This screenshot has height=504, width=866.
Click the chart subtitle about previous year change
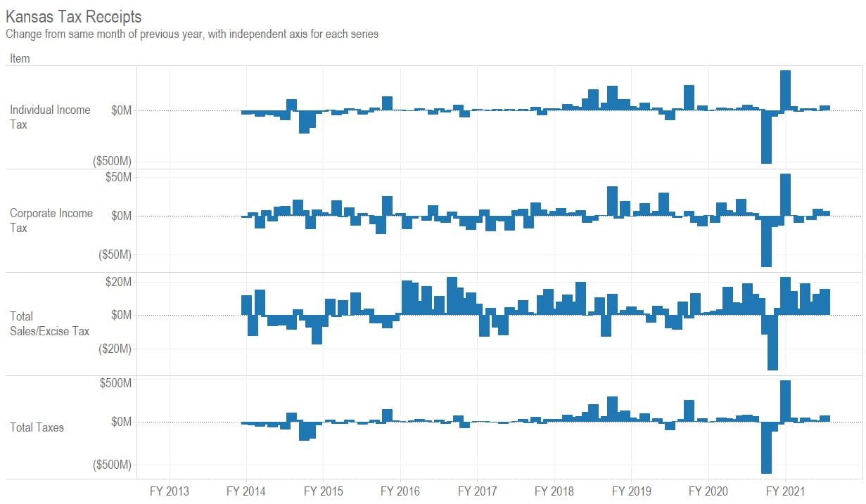click(x=192, y=34)
